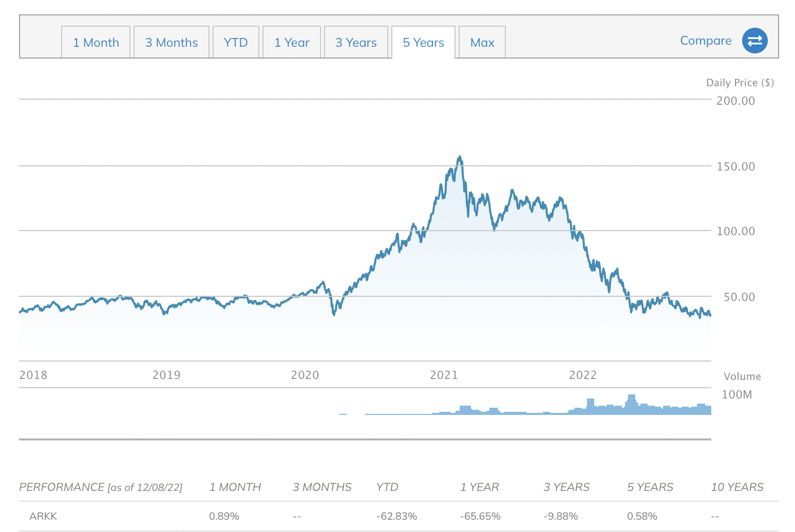Select the 3 Years tab
795x532 pixels.
click(x=356, y=43)
